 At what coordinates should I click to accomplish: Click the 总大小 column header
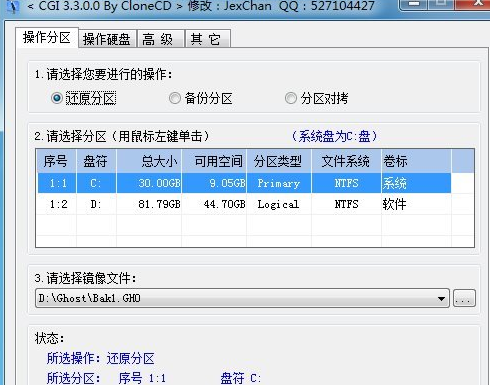(149, 161)
